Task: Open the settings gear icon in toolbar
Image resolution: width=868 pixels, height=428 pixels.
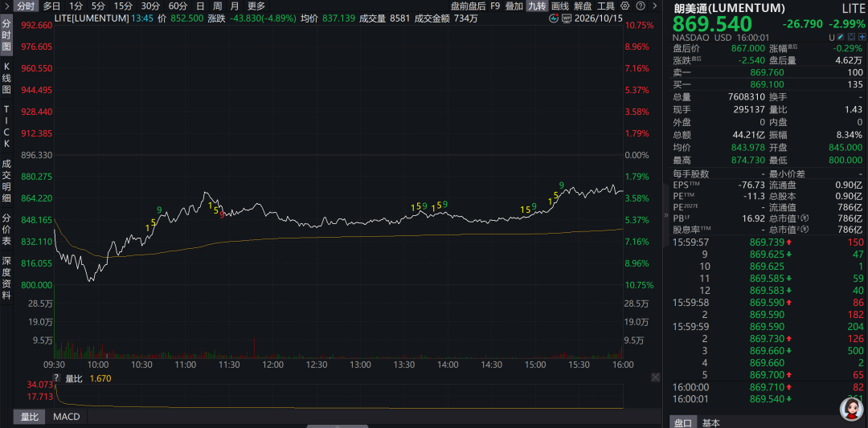Action: (x=625, y=6)
